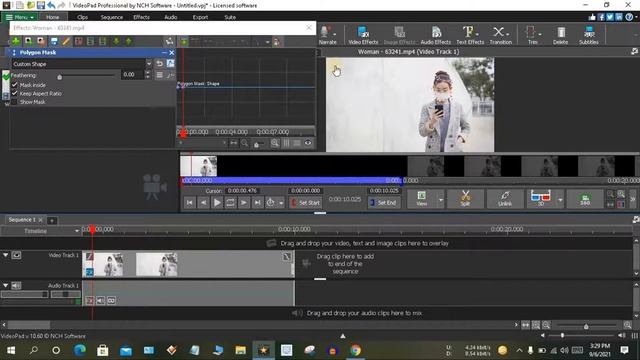Click the green down arrow move effect icon
This screenshot has height=360, width=640.
pos(116,41)
